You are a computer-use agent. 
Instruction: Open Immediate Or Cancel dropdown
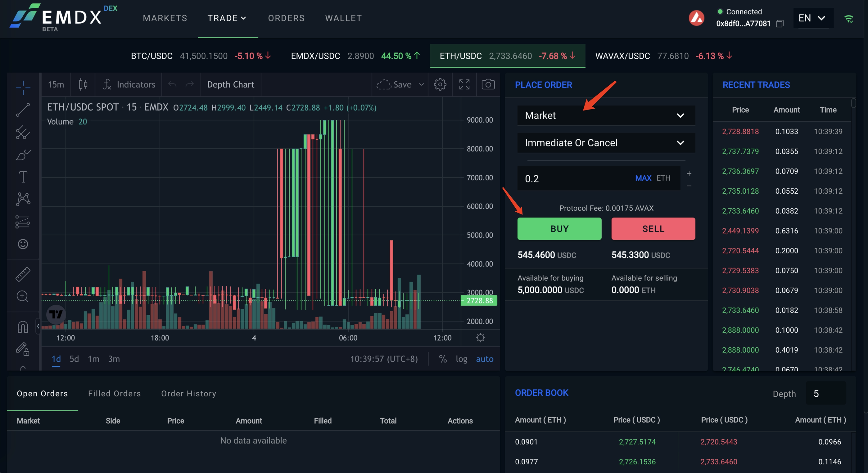coord(606,143)
